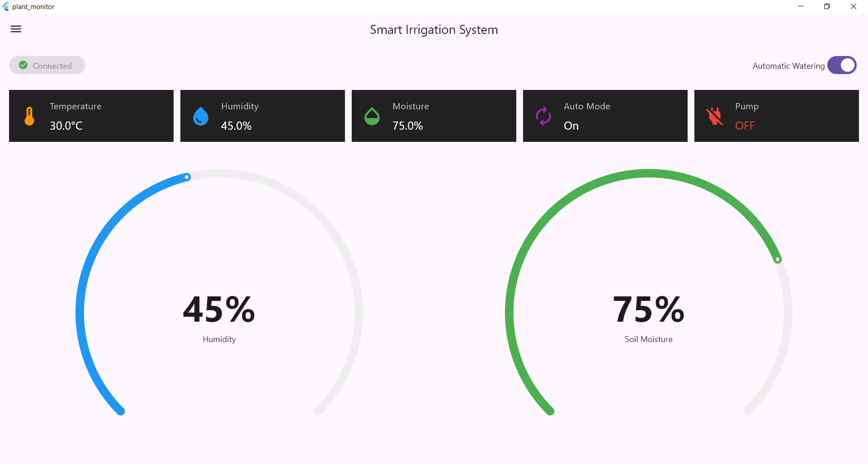Click the Auto Mode 'On' value
868x464 pixels.
pos(571,126)
